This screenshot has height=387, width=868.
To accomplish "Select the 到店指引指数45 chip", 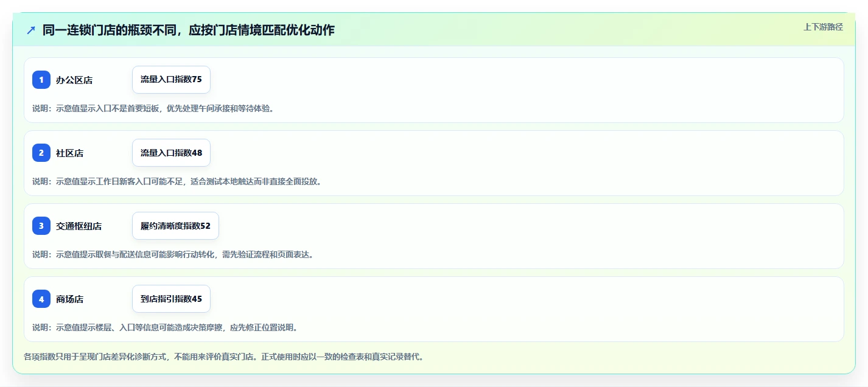I will click(x=171, y=299).
